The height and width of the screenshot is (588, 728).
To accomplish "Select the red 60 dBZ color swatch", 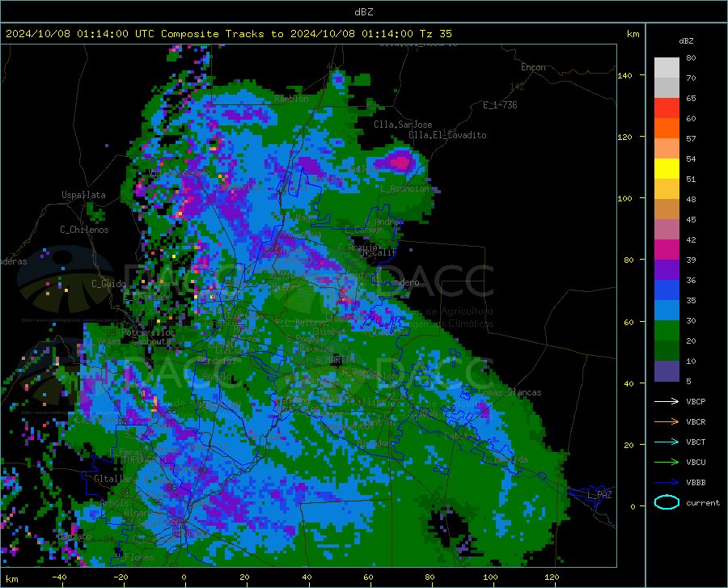I will (667, 108).
